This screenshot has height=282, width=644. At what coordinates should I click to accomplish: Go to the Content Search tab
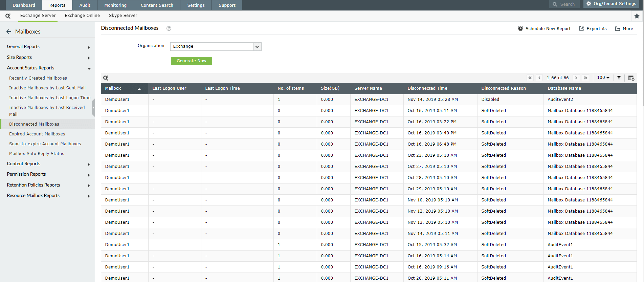pyautogui.click(x=157, y=5)
